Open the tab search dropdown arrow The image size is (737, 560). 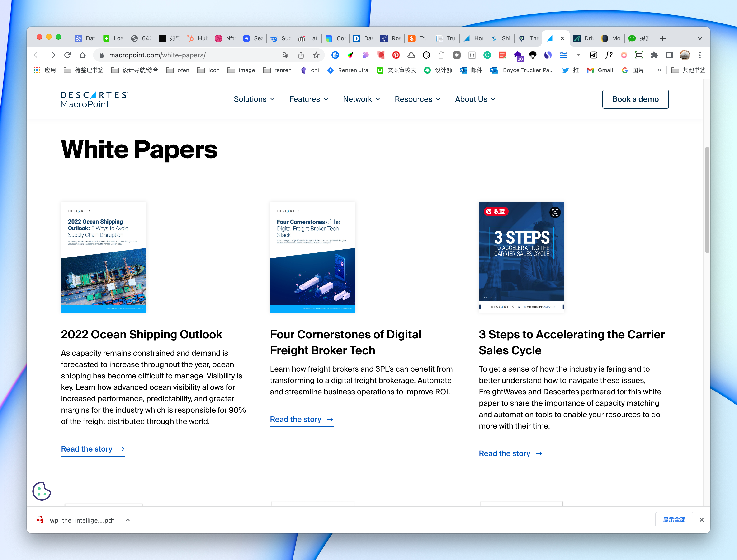(700, 39)
